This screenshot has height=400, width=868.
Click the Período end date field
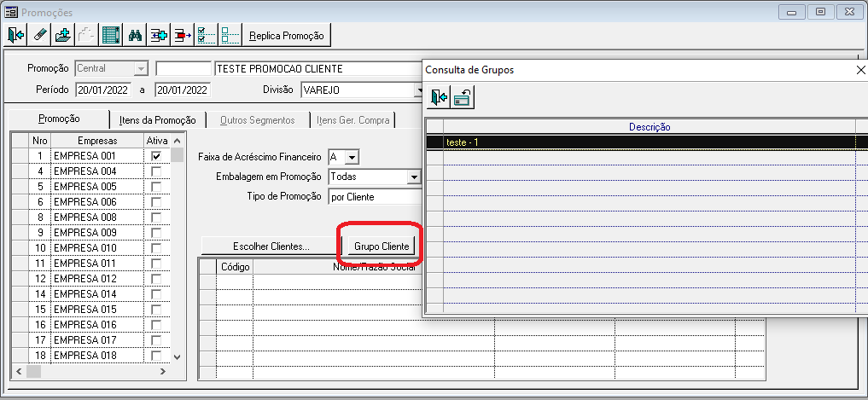point(183,90)
